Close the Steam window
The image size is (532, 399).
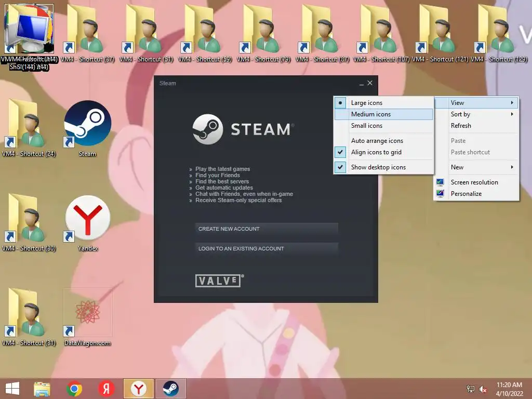point(370,83)
